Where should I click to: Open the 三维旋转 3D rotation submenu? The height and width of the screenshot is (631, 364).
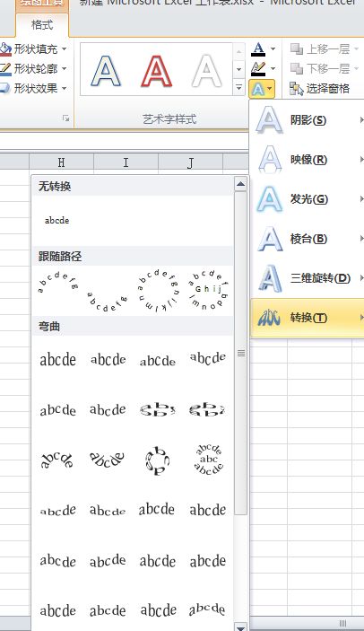click(308, 278)
